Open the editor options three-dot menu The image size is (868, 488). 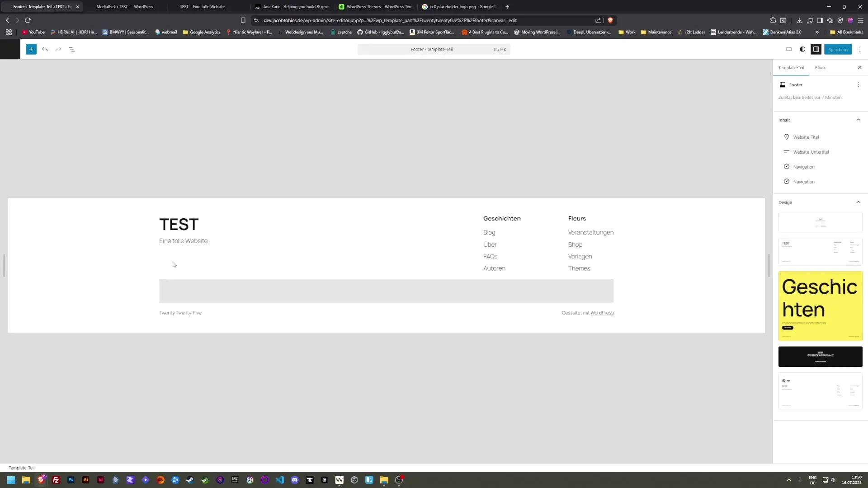tap(860, 49)
